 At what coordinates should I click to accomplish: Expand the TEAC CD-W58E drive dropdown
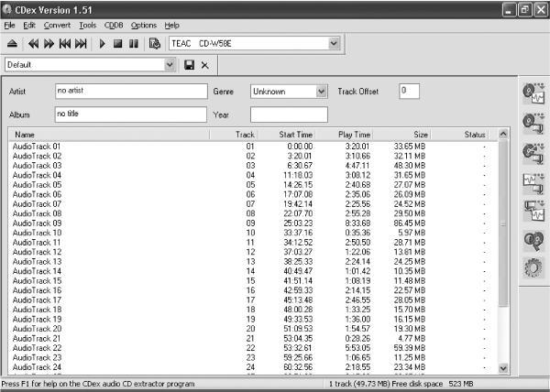[334, 43]
